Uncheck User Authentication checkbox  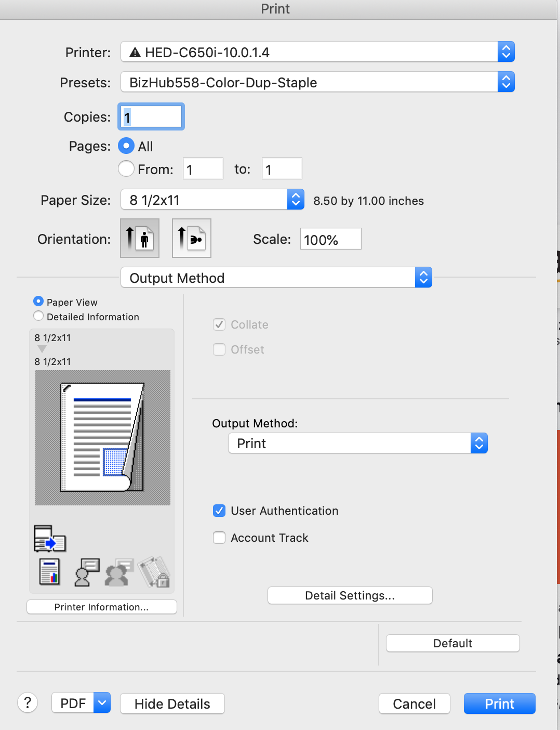219,511
